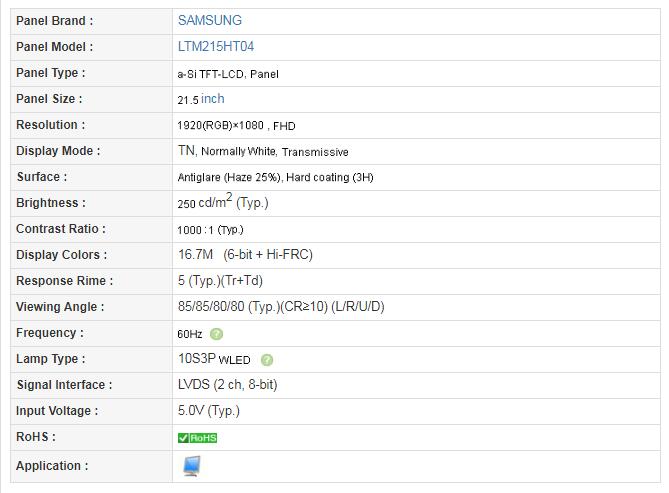Click the TN display mode text
669x493 pixels.
[186, 151]
